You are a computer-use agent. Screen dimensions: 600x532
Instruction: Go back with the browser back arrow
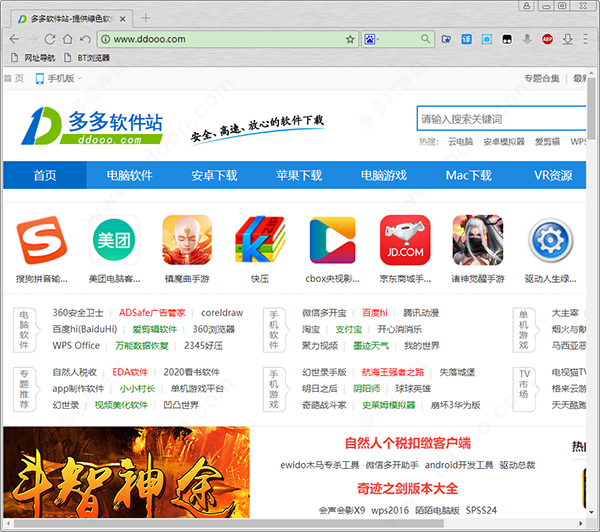click(x=14, y=39)
